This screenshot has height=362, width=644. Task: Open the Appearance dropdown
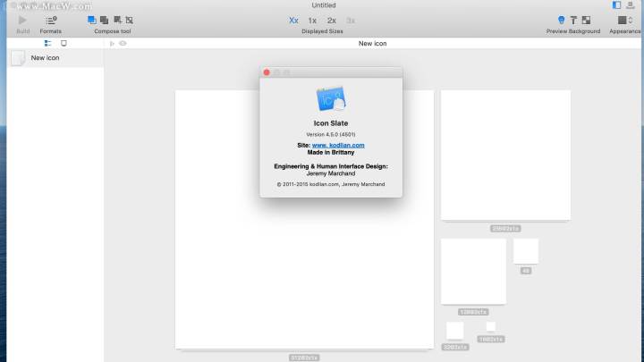[625, 20]
